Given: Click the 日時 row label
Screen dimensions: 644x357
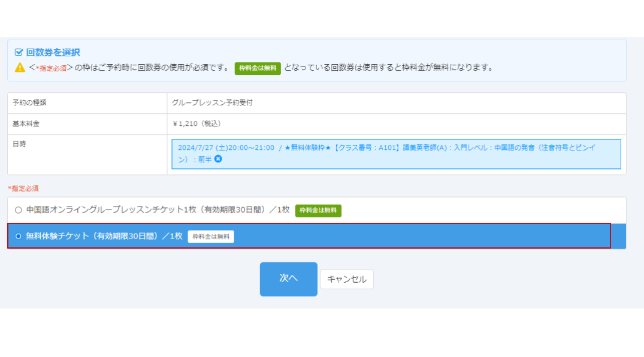Looking at the screenshot, I should (19, 144).
